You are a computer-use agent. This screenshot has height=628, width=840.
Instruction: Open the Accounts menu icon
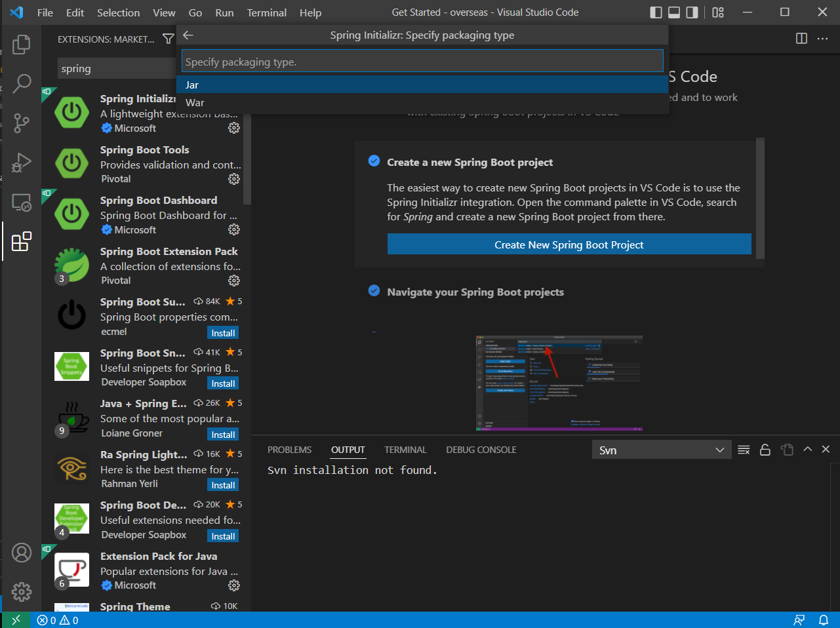coord(22,553)
